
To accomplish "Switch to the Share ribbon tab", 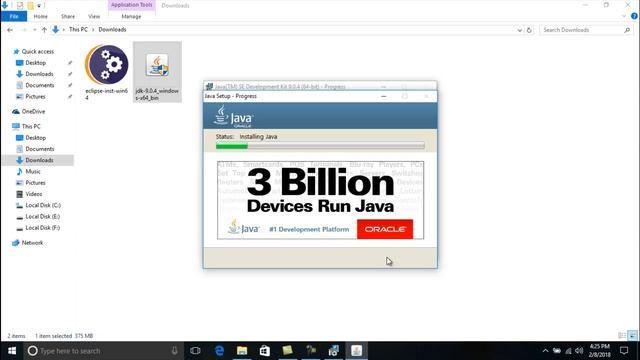I will point(68,16).
